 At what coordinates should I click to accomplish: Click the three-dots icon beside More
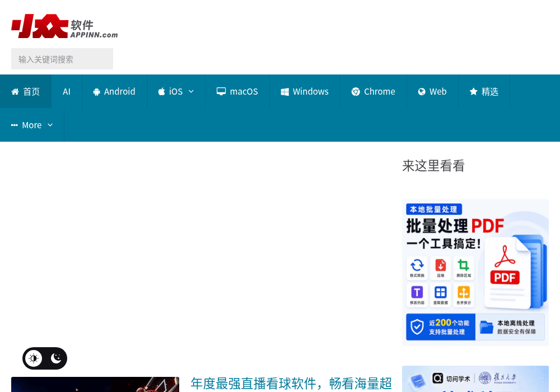(x=15, y=125)
